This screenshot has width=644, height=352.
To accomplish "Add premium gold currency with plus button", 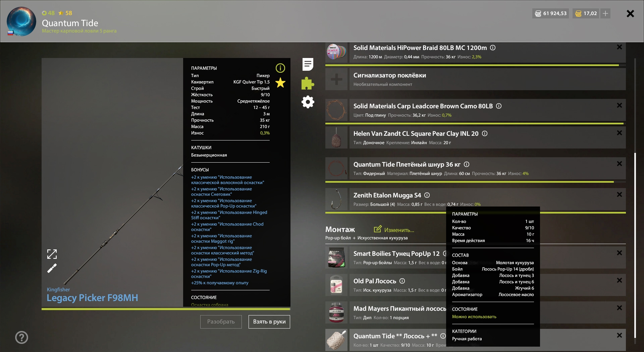I will coord(605,13).
